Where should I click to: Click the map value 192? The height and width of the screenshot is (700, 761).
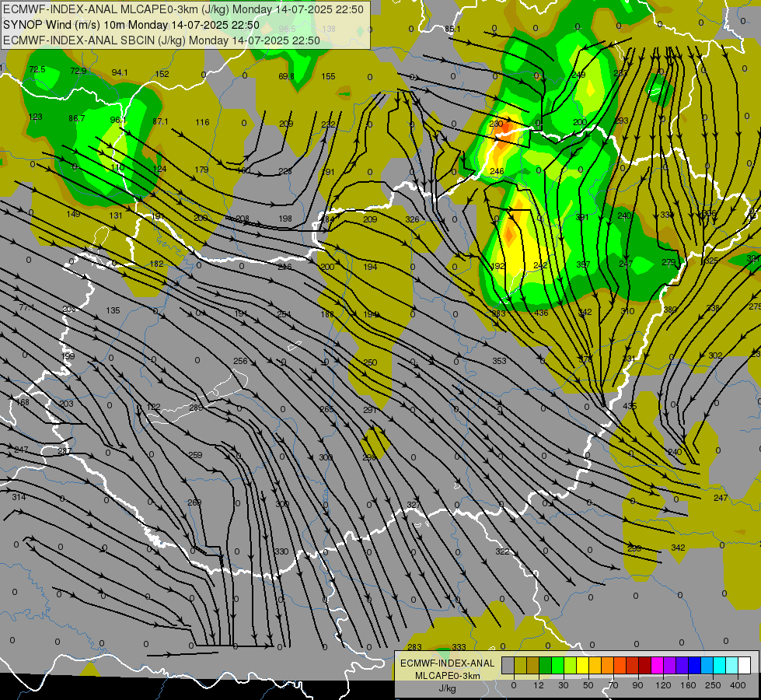[498, 266]
